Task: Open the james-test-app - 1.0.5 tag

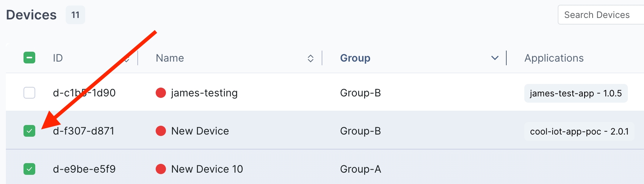Action: (x=575, y=93)
